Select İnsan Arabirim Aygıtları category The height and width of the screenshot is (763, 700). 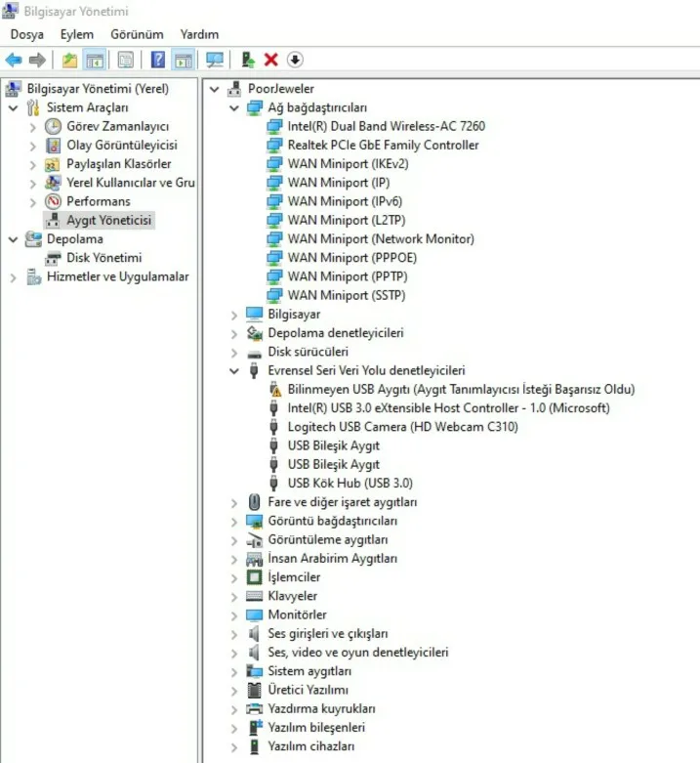333,558
